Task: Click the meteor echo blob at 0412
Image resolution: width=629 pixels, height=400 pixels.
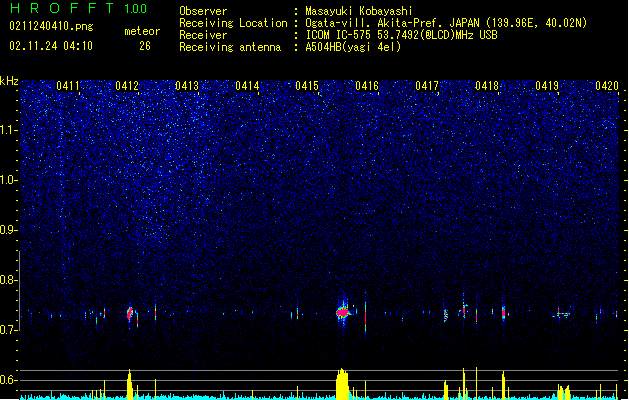Action: [130, 314]
